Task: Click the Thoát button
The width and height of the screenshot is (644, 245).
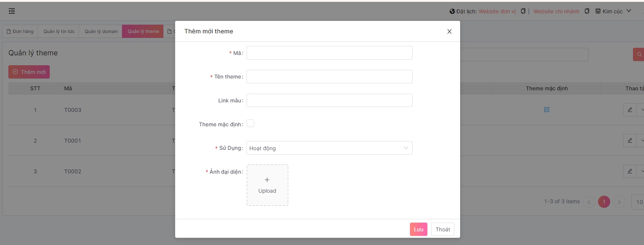Action: pyautogui.click(x=443, y=229)
